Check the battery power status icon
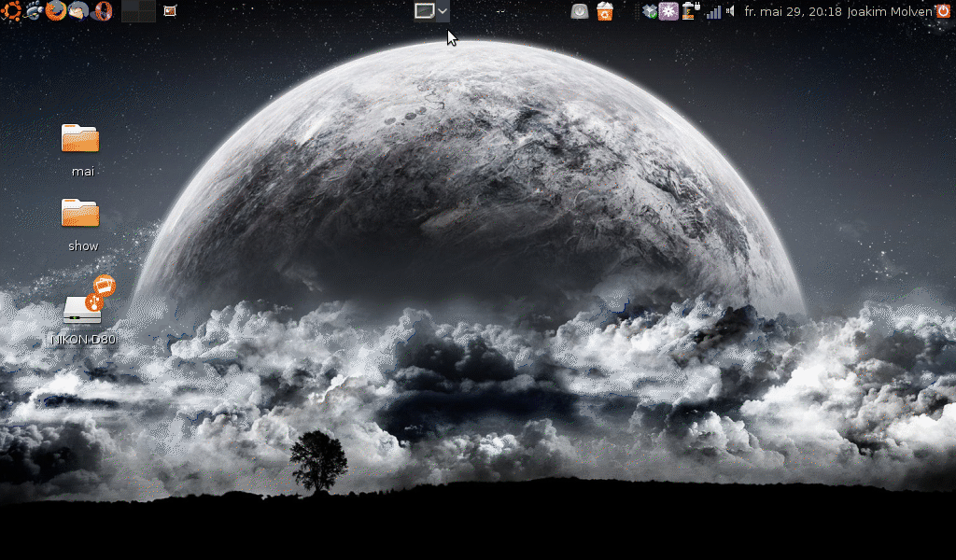This screenshot has width=956, height=560. click(x=690, y=11)
